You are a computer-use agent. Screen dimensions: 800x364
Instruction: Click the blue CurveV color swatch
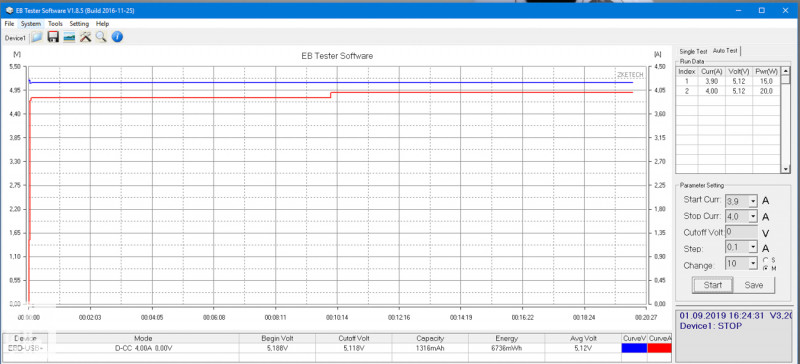pos(634,348)
